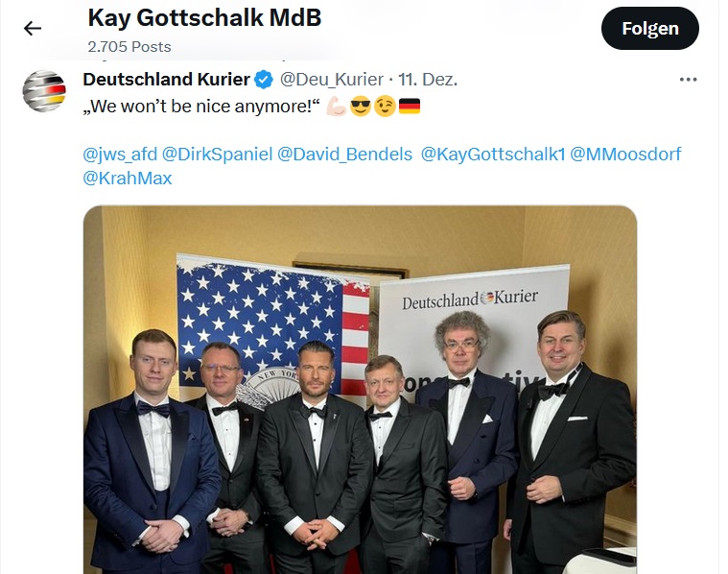The image size is (728, 574).
Task: Visit the @KrahMax mention
Action: pos(128,178)
